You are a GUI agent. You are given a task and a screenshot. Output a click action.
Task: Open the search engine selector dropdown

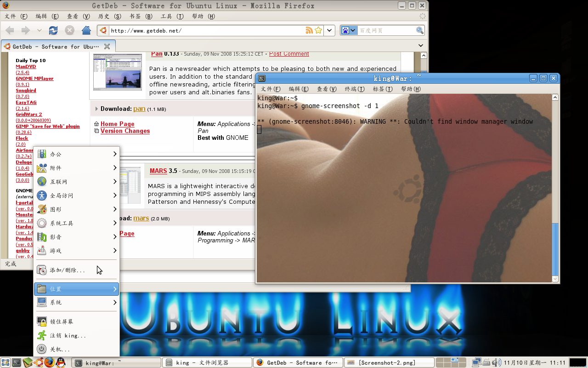pos(353,30)
